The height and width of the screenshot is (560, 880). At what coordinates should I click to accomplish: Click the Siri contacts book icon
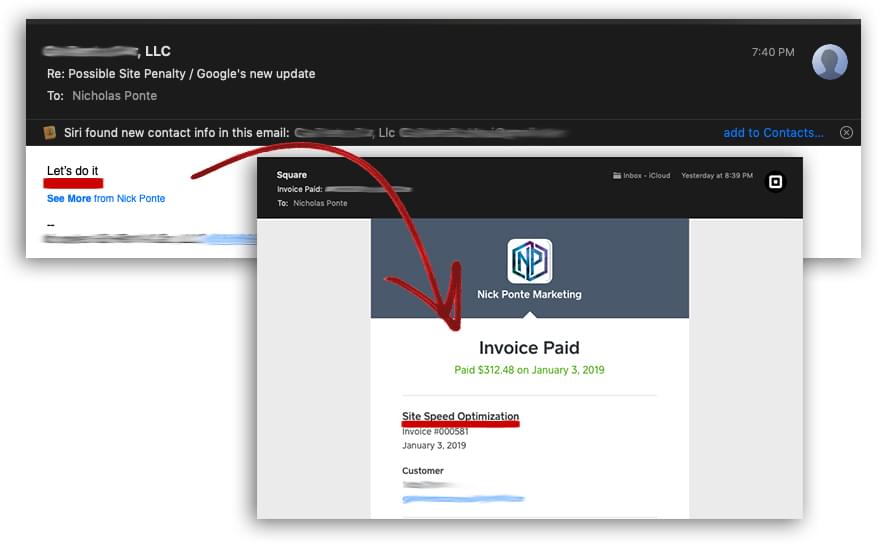click(50, 132)
